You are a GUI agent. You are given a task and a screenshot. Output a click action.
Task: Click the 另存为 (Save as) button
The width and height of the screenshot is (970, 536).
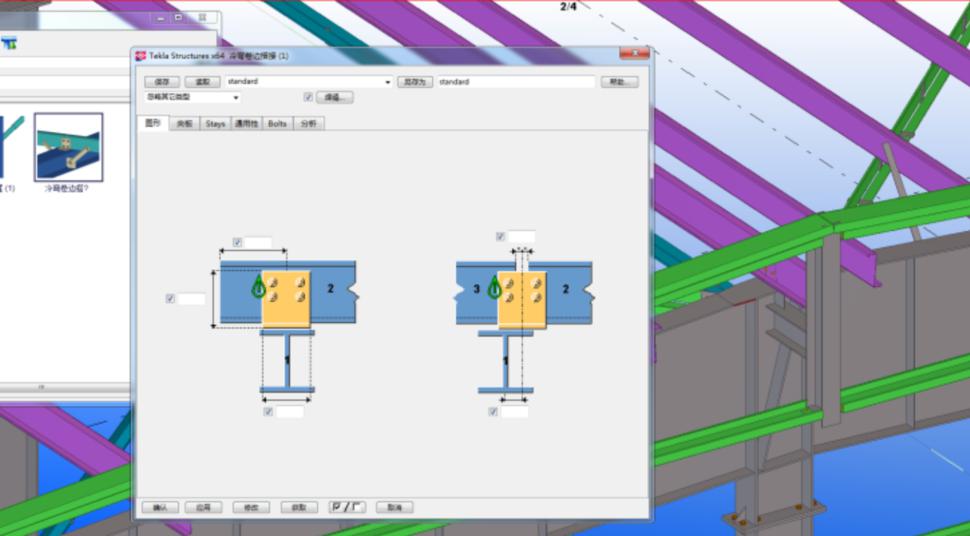click(414, 82)
